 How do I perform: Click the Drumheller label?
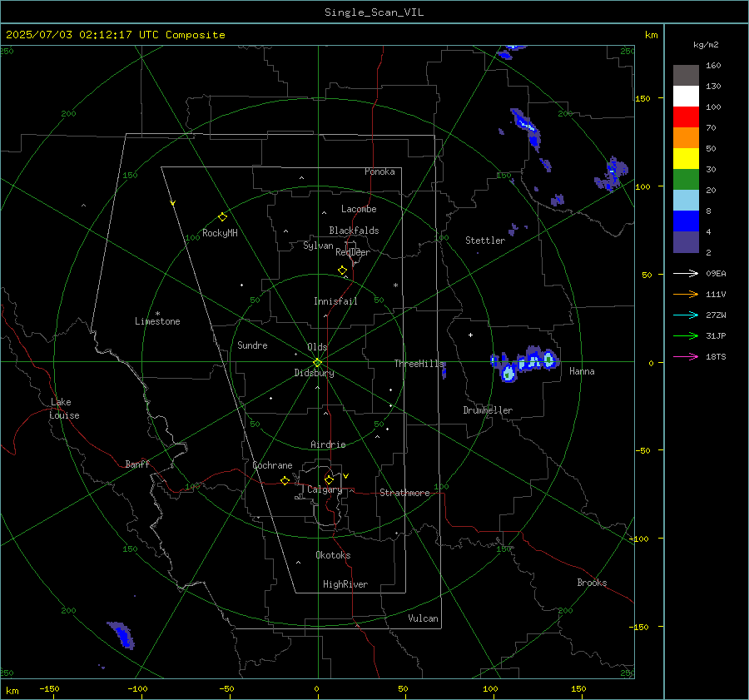[x=488, y=410]
